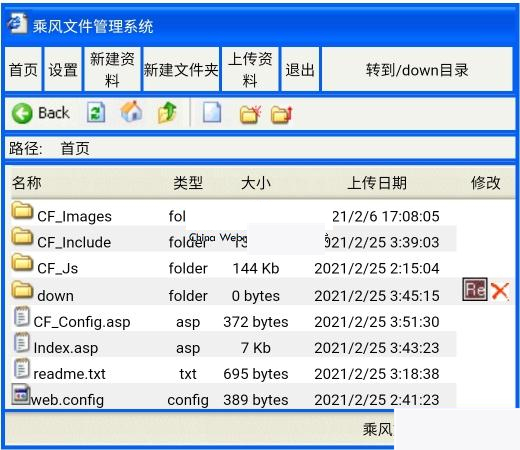Click the 乘风 footer text
Viewport: 520px width, 450px height.
click(378, 429)
